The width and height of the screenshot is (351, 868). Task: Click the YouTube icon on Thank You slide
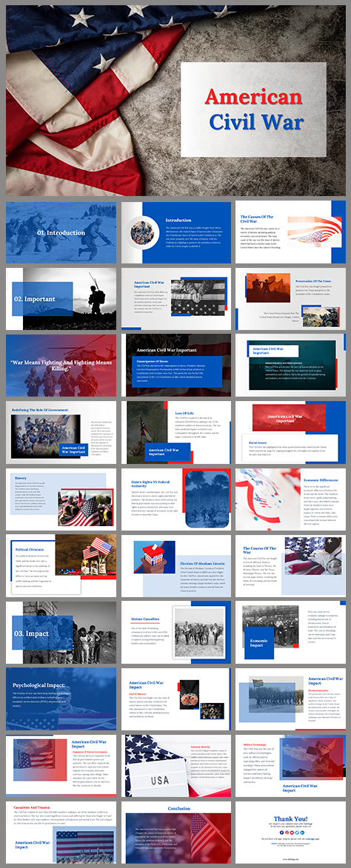[x=292, y=832]
